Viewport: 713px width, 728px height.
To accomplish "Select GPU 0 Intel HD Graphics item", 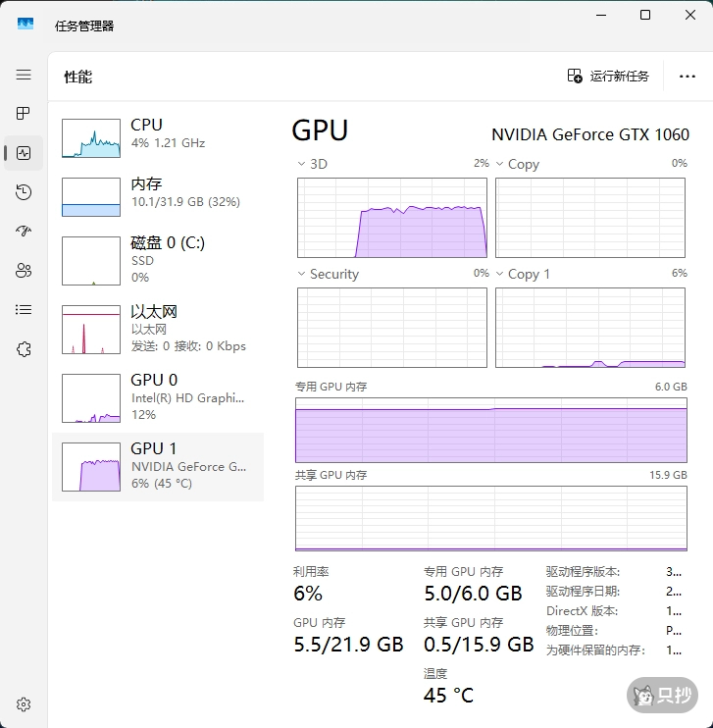I will pyautogui.click(x=157, y=397).
